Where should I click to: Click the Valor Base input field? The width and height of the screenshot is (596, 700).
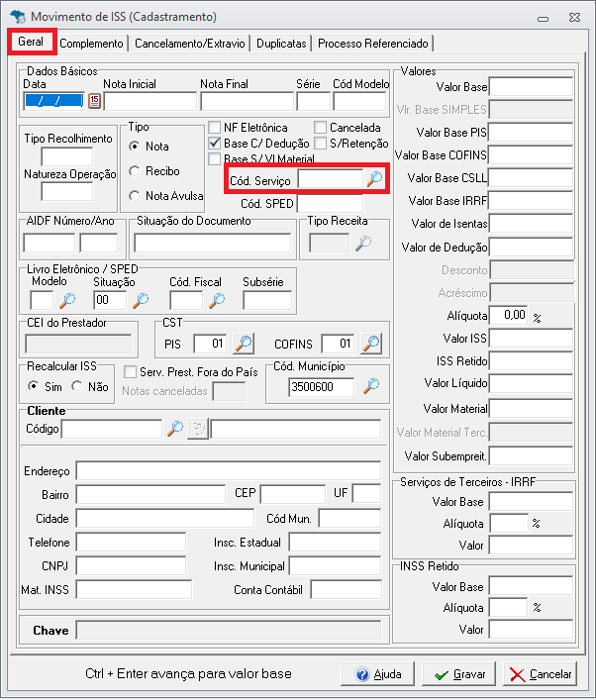coord(532,87)
